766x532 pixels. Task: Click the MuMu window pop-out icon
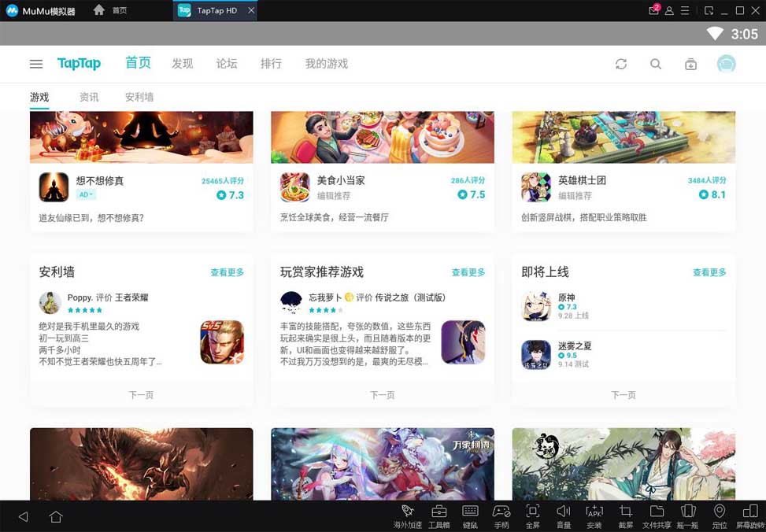coord(709,10)
